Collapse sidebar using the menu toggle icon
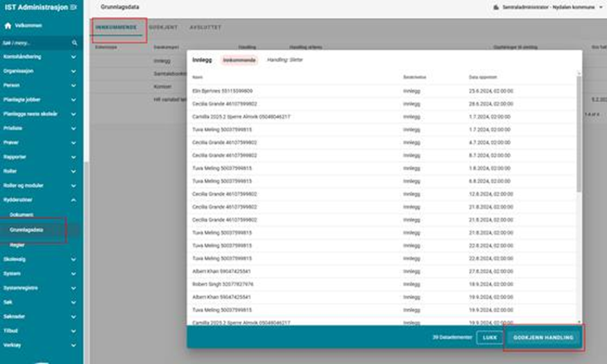607x364 pixels. [x=74, y=7]
